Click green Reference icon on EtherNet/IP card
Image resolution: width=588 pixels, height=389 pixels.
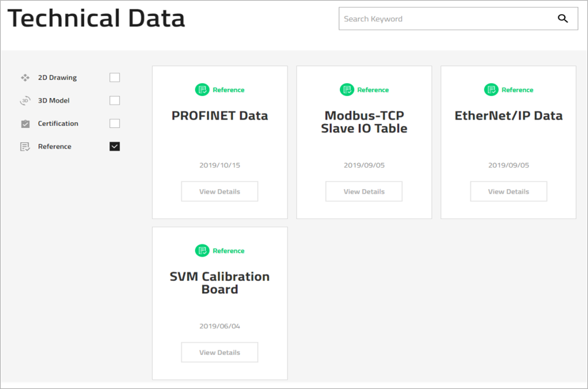point(491,90)
